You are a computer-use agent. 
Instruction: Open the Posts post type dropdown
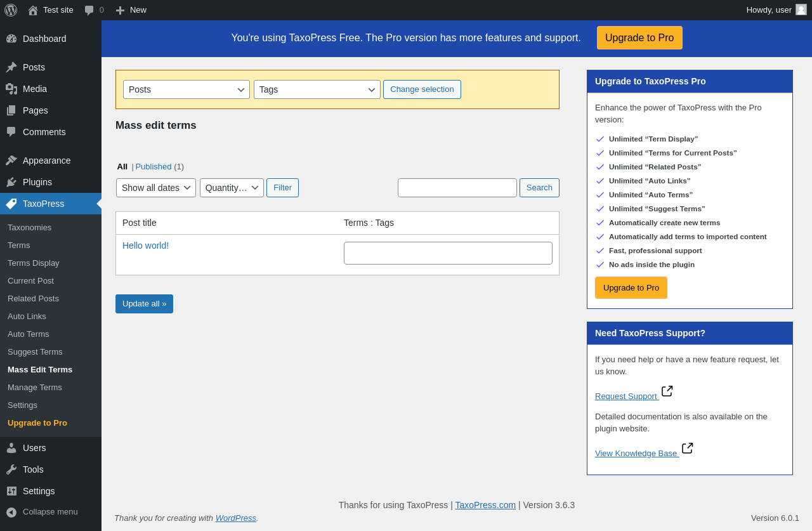click(x=187, y=89)
